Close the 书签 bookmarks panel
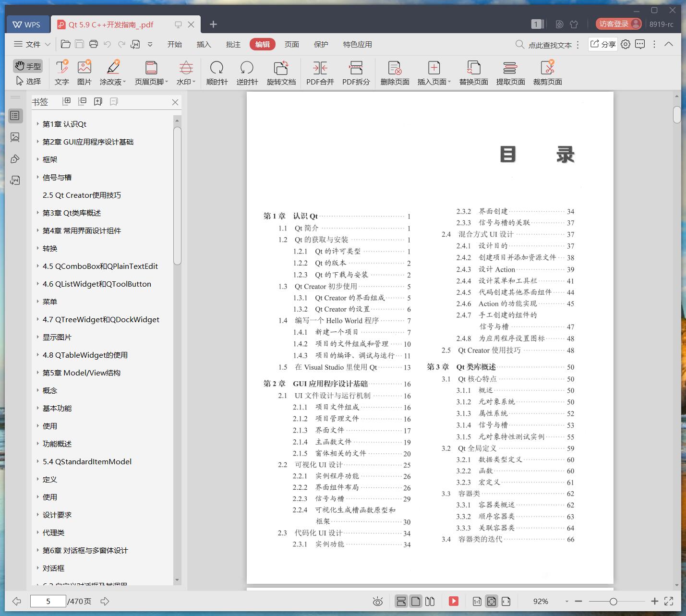The height and width of the screenshot is (616, 686). 175,102
